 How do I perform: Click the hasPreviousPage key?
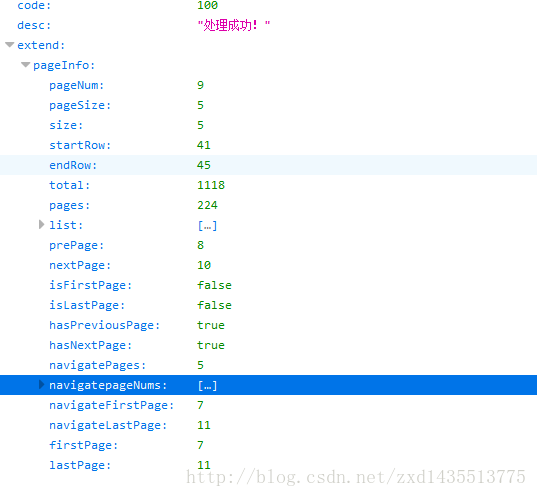tap(104, 325)
